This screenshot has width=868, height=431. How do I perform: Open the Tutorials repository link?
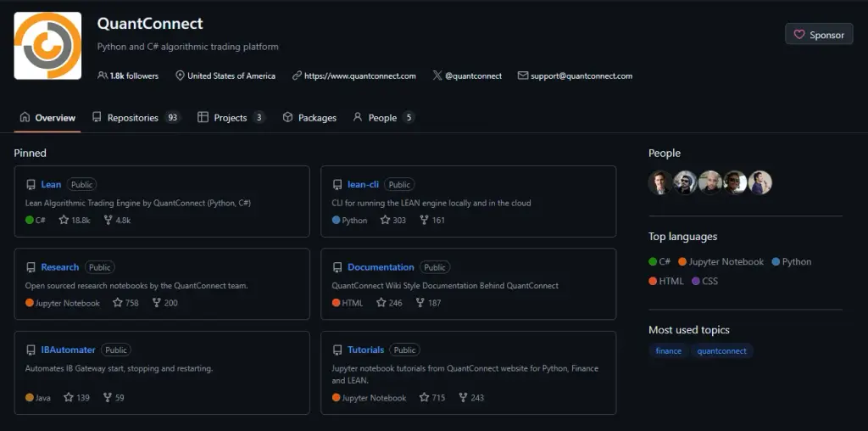point(366,350)
